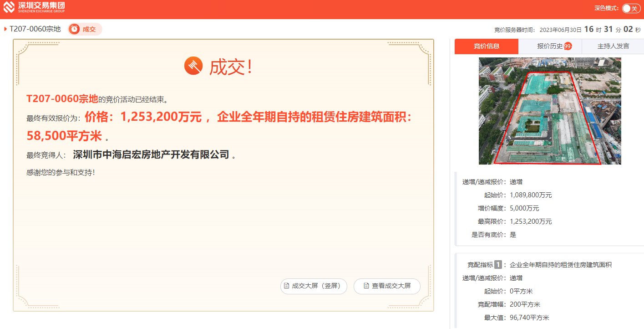Click 查看成交大屏 button
Image resolution: width=644 pixels, height=329 pixels.
point(387,286)
